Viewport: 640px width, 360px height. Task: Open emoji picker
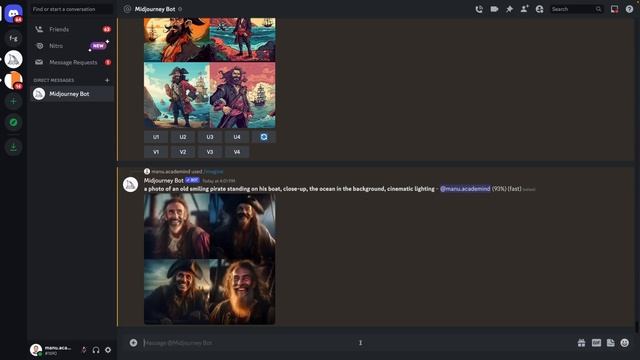click(x=625, y=343)
